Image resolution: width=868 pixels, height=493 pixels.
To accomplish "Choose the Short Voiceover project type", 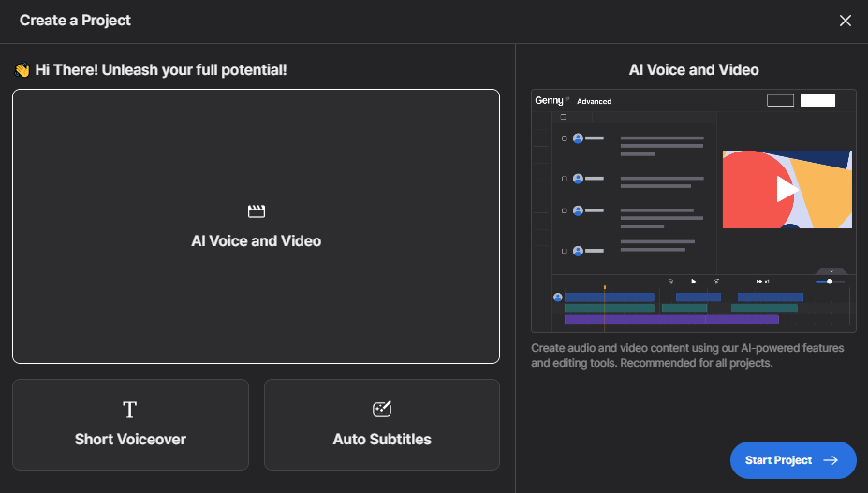I will tap(130, 424).
